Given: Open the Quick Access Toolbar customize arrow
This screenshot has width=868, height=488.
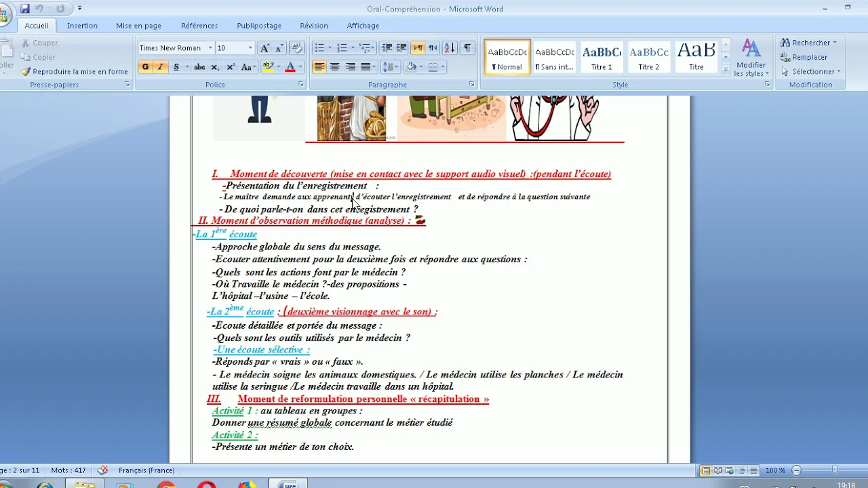Looking at the screenshot, I should [x=80, y=9].
